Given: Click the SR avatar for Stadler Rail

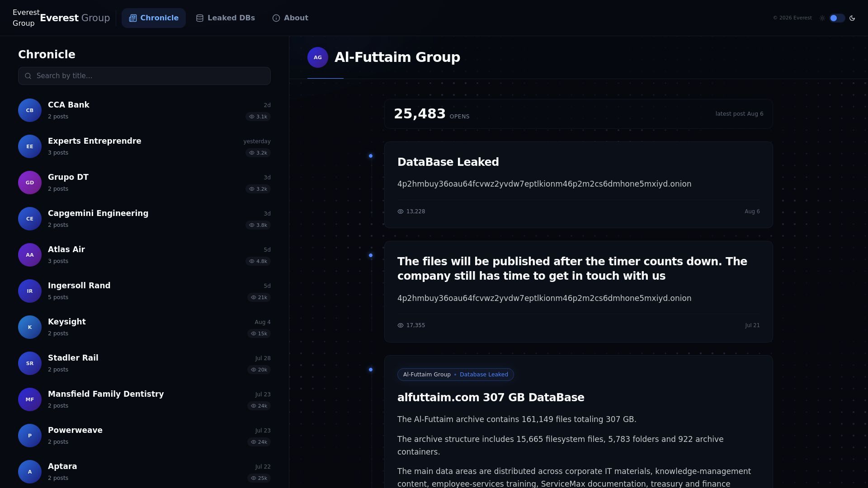Looking at the screenshot, I should click(x=30, y=363).
